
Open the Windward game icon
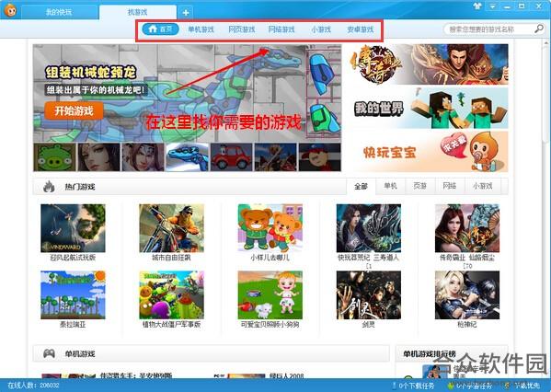(73, 228)
